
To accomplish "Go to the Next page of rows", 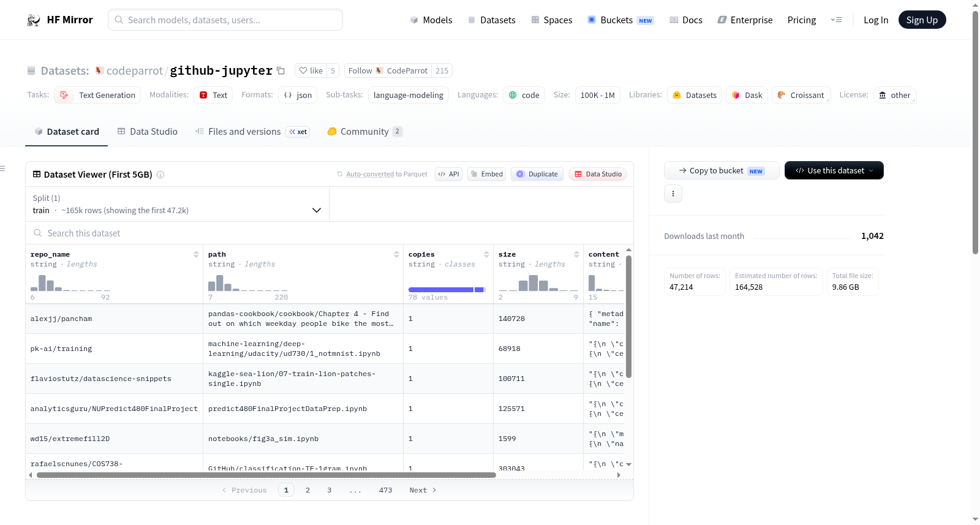I will point(423,490).
